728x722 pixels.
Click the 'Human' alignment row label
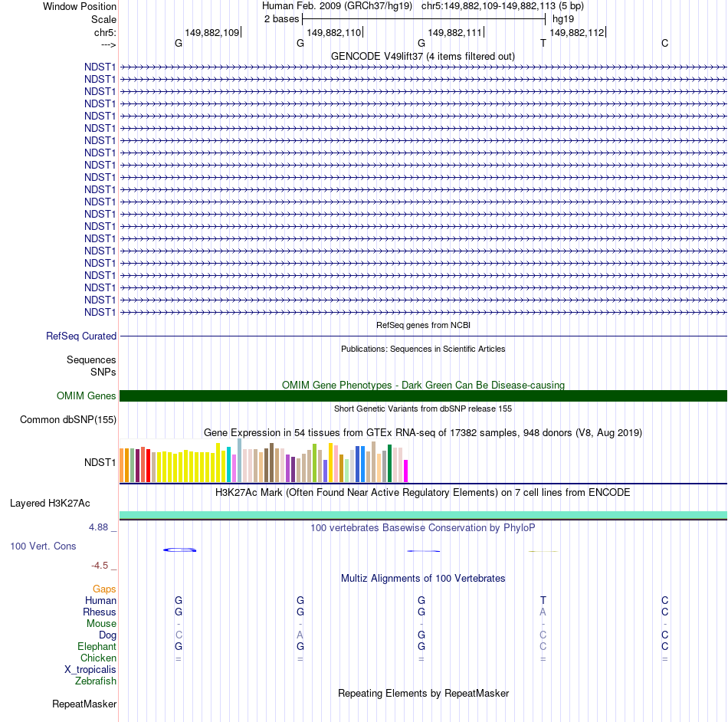coord(100,600)
